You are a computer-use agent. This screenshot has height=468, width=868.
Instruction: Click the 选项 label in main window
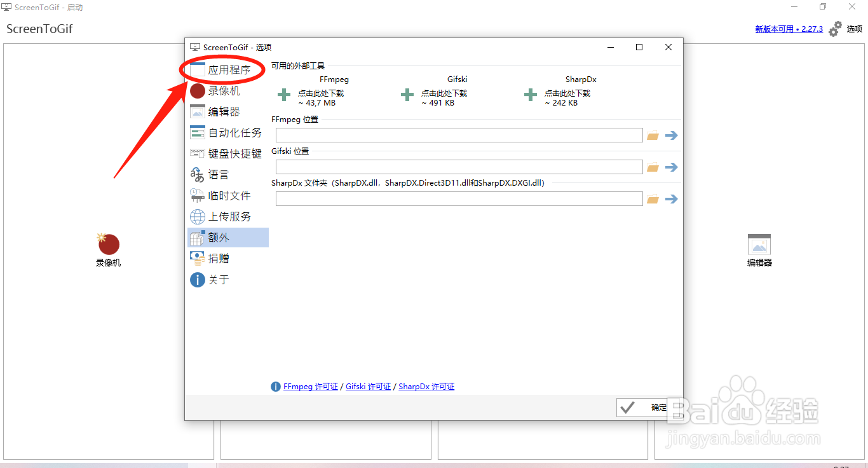pyautogui.click(x=855, y=29)
